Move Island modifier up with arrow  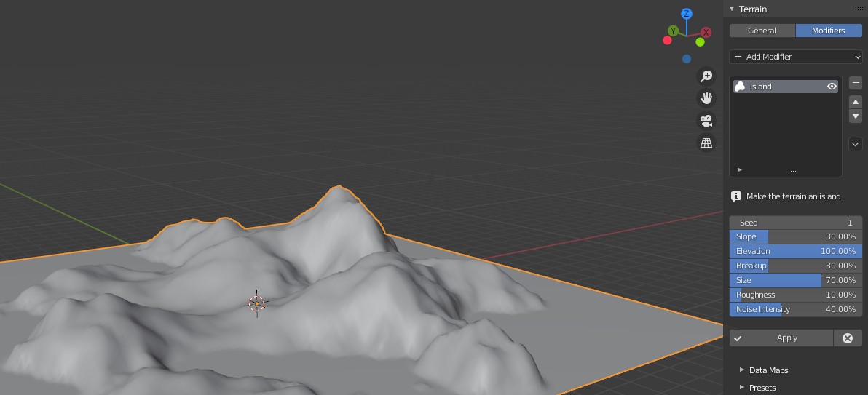coord(856,102)
